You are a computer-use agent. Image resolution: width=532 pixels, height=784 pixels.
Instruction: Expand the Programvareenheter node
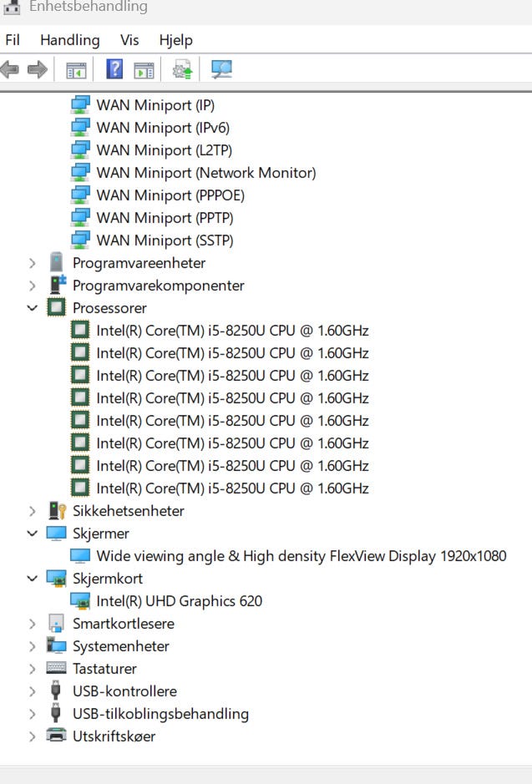click(33, 263)
